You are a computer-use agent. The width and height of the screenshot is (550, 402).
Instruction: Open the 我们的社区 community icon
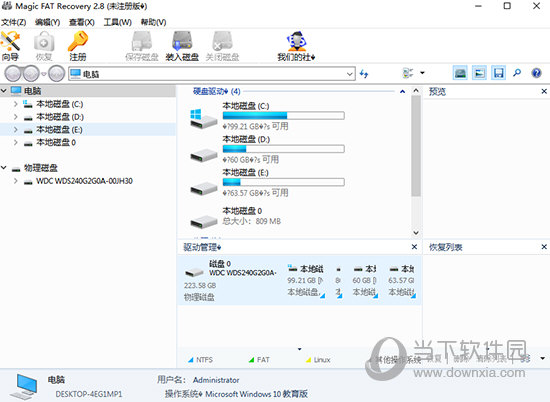tap(296, 46)
